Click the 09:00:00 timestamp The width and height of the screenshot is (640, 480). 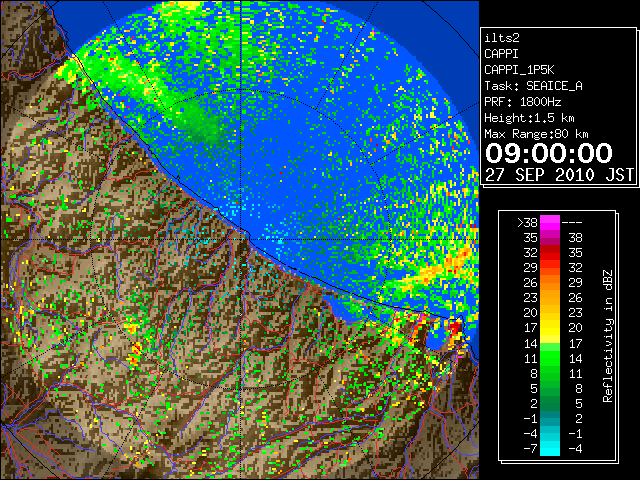point(549,153)
